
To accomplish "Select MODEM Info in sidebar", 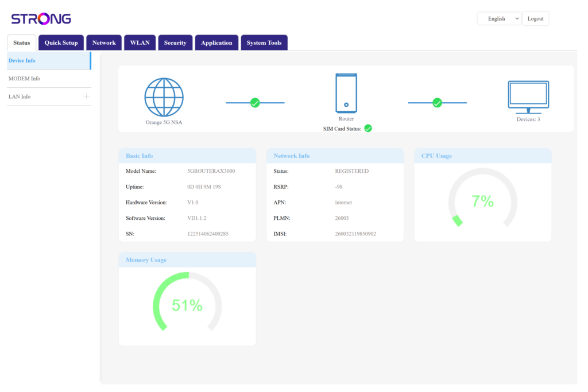I will 25,79.
